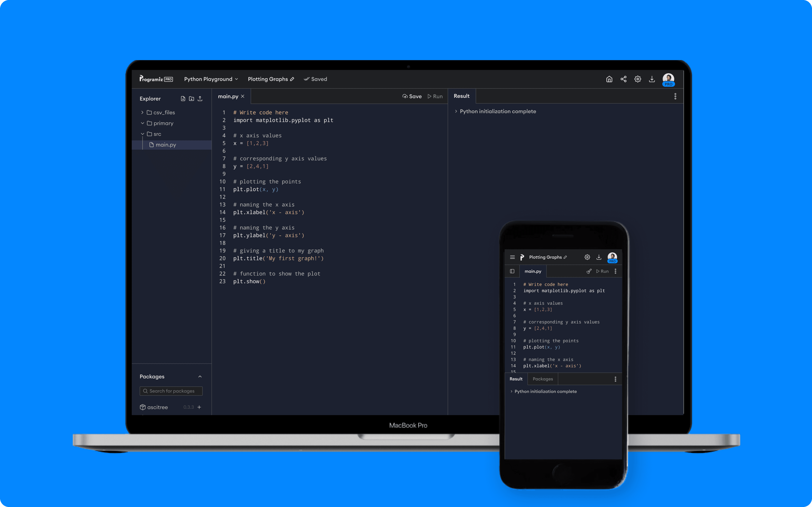The image size is (812, 507).
Task: Click the Save button in editor
Action: click(x=412, y=97)
